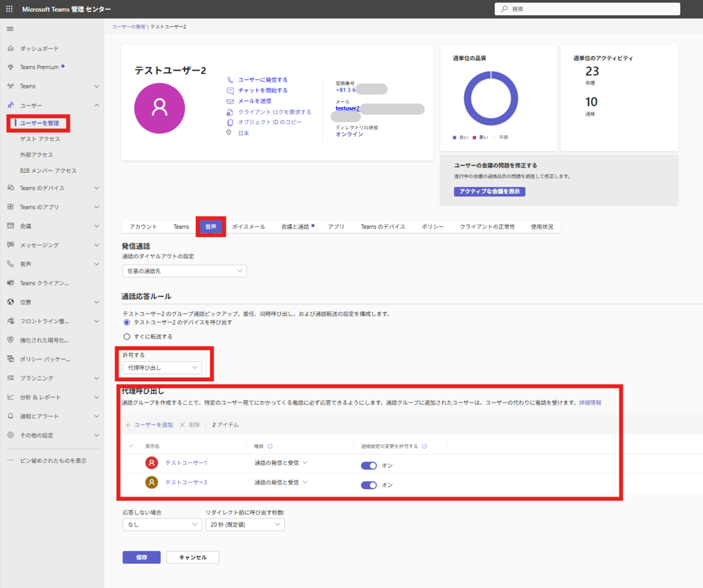Switch to the ボイスメール tab
The image size is (703, 588).
(248, 227)
